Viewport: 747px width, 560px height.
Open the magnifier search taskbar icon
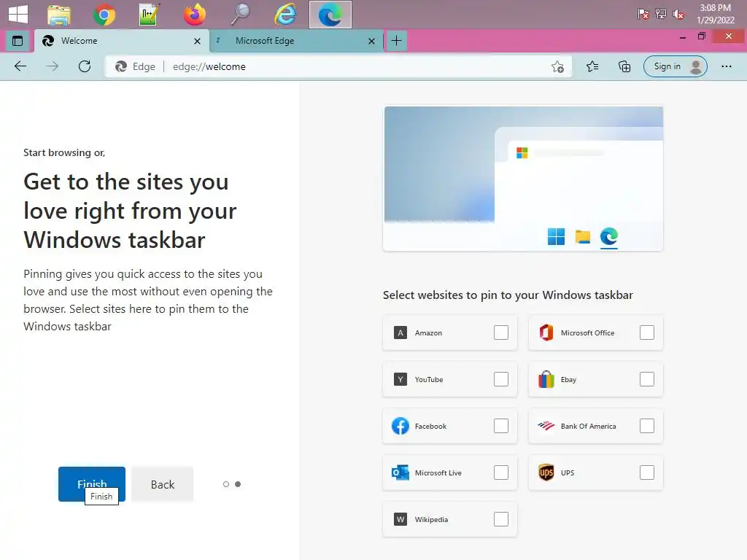[x=240, y=15]
